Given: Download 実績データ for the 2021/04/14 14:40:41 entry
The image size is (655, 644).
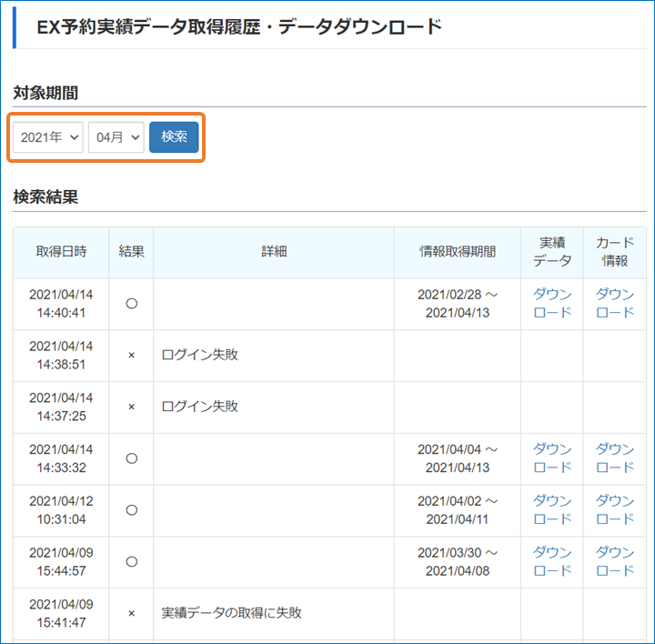Looking at the screenshot, I should tap(552, 304).
